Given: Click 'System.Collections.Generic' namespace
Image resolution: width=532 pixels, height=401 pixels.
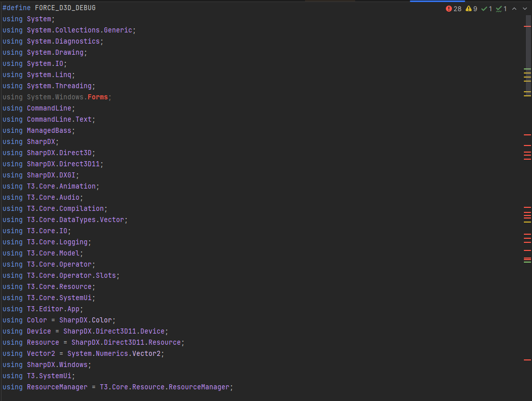Looking at the screenshot, I should tap(80, 30).
